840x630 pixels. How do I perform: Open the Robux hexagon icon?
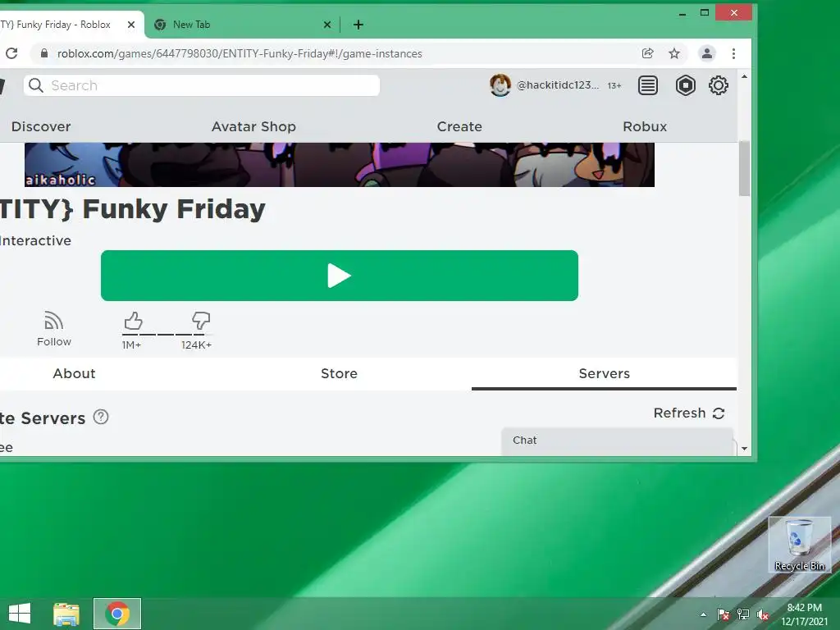click(685, 85)
